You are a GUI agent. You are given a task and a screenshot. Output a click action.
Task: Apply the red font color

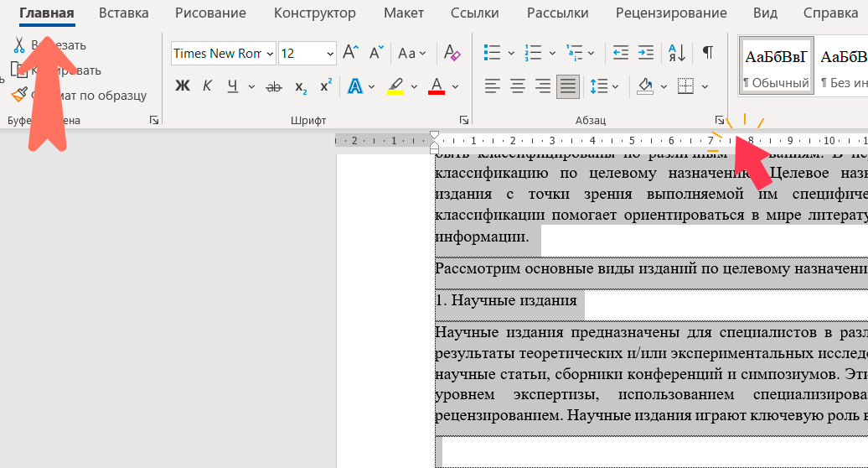437,86
